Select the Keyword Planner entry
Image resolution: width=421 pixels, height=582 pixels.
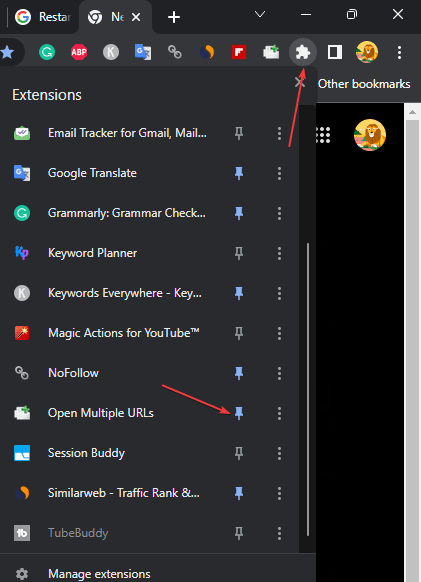[92, 253]
